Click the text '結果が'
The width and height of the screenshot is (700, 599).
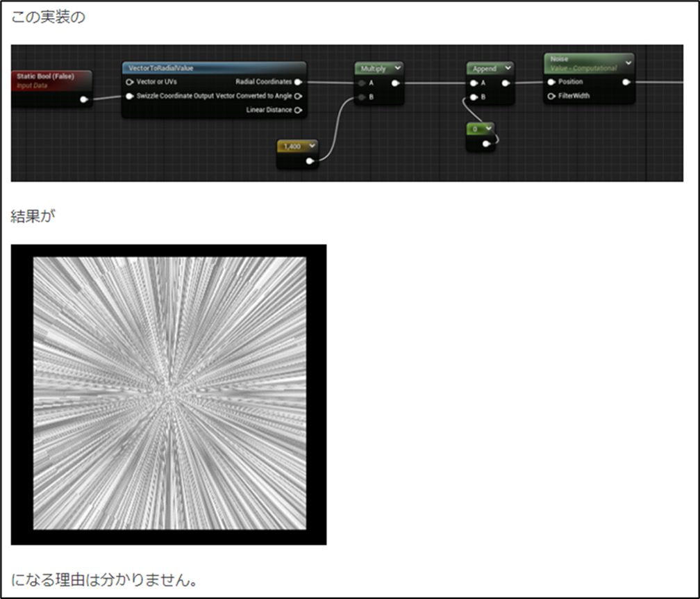point(33,216)
